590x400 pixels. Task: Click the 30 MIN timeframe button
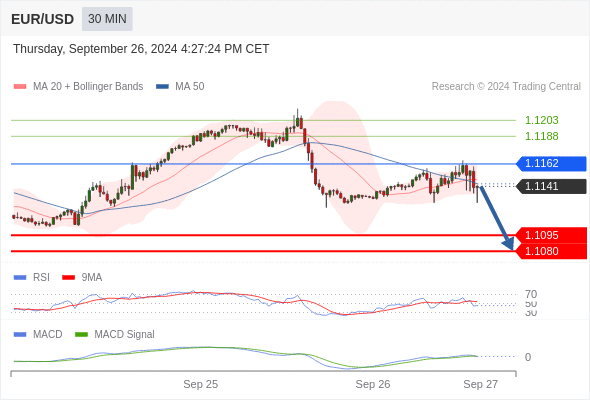tap(107, 19)
